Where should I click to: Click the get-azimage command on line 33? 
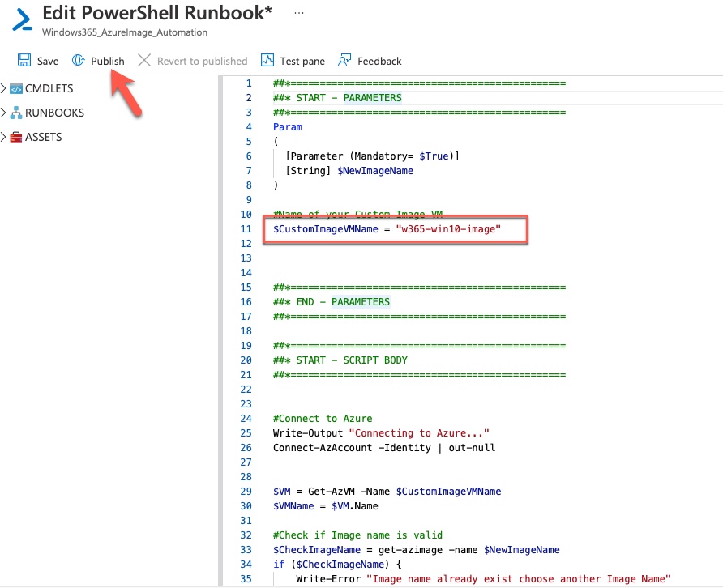410,550
